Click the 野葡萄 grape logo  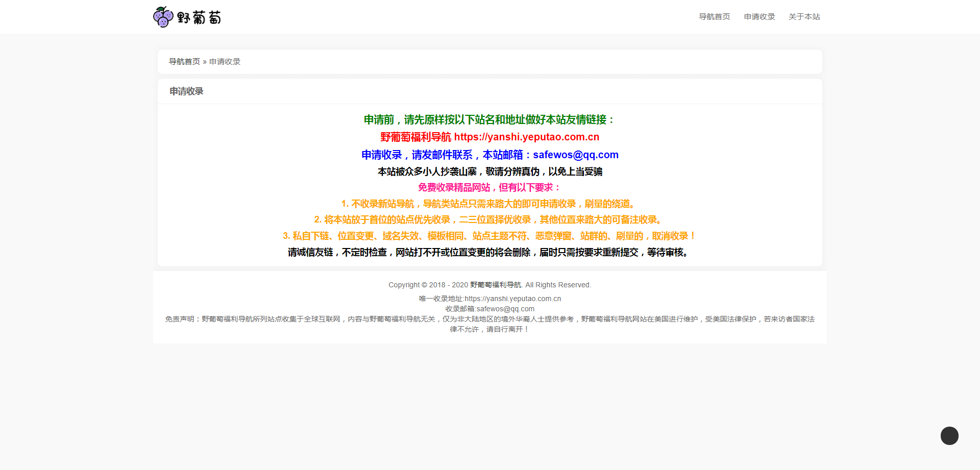(x=187, y=17)
